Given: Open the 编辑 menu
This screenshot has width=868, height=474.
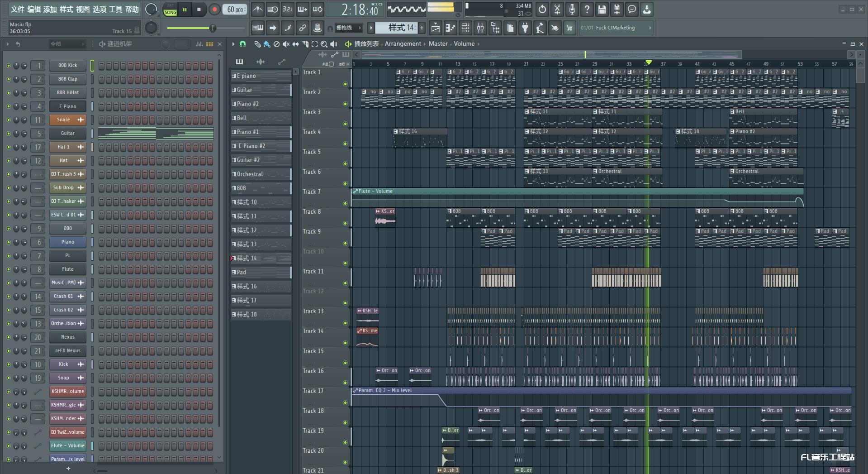Looking at the screenshot, I should pos(34,9).
